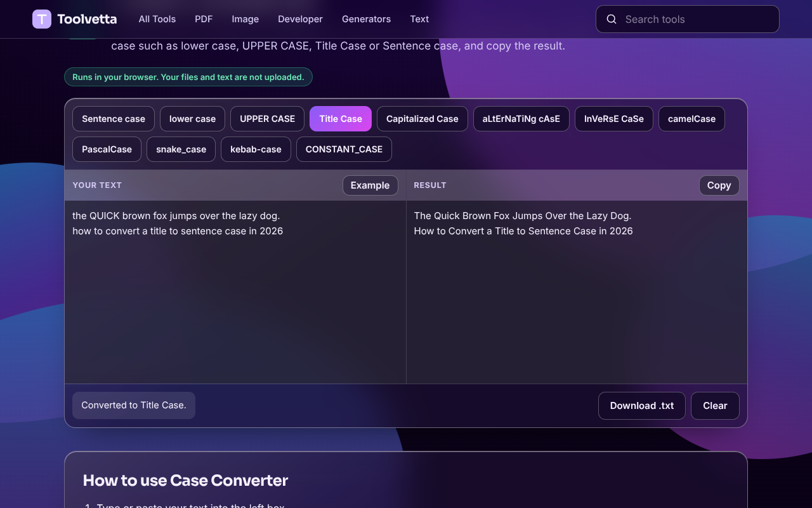Viewport: 812px width, 508px height.
Task: Open the Developer tools menu
Action: 300,19
